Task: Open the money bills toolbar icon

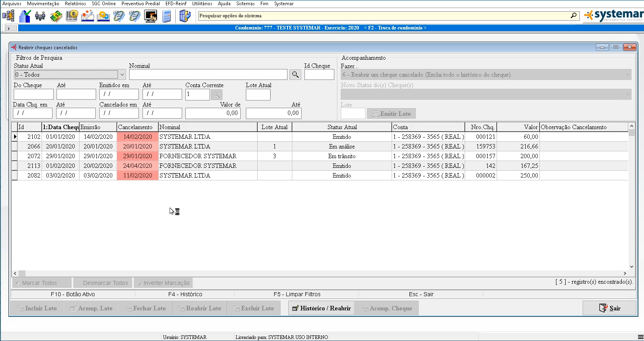Action: 56,16
